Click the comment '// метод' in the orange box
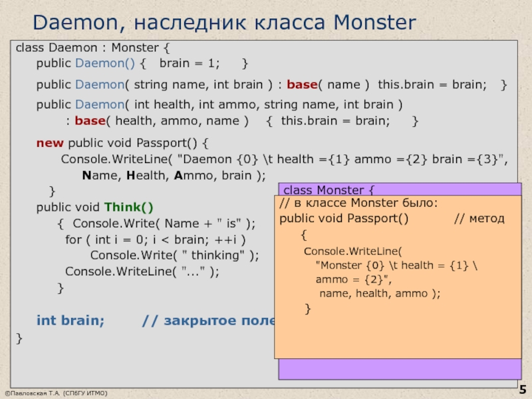The width and height of the screenshot is (532, 399). tap(479, 219)
